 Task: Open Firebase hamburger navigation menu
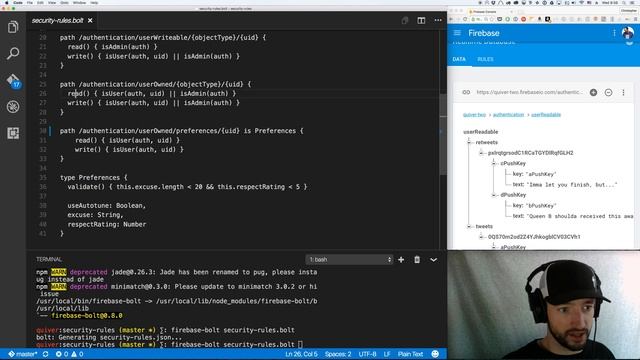(457, 33)
